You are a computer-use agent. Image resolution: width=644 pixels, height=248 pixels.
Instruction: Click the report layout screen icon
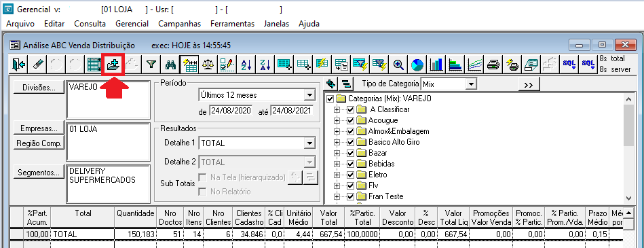click(531, 65)
